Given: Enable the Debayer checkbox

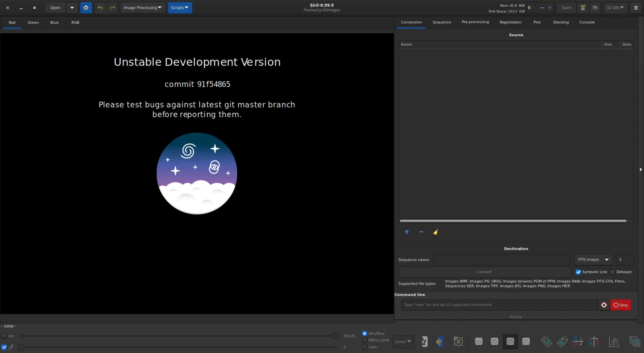Looking at the screenshot, I should [x=613, y=272].
